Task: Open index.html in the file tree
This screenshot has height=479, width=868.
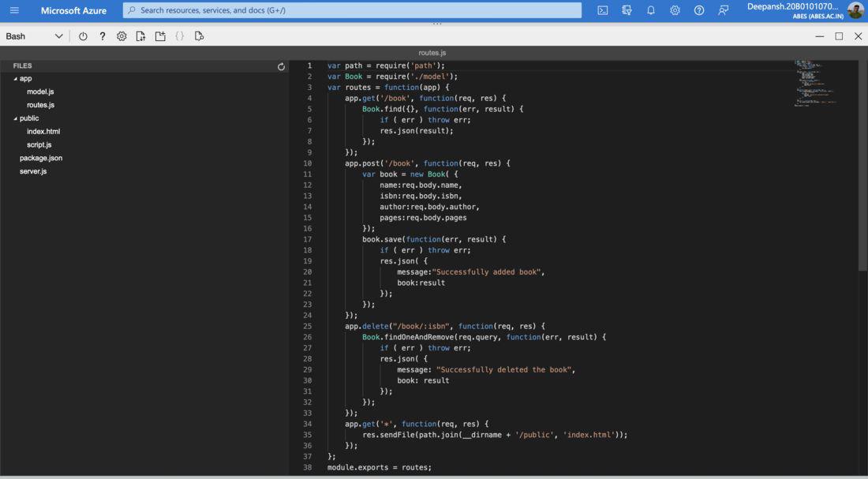Action: [x=43, y=132]
